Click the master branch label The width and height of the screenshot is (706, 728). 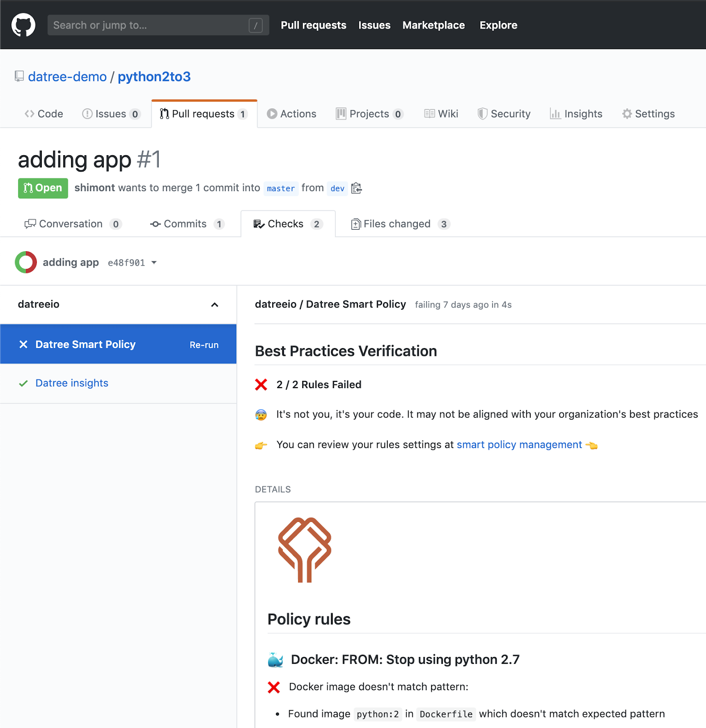coord(281,188)
